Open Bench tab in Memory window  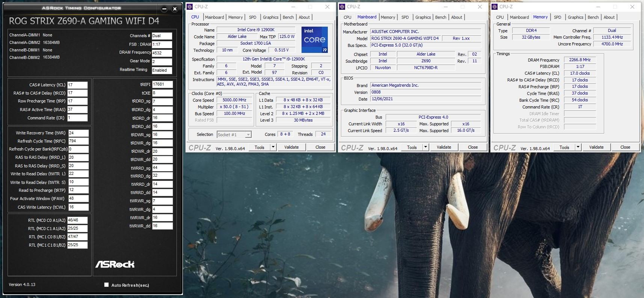coord(593,17)
